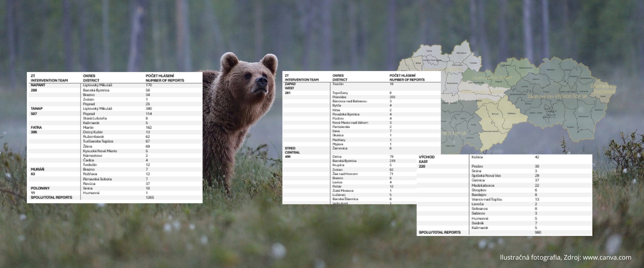Select the 'Bardejov' district cell
The height and width of the screenshot is (268, 644).
[479, 194]
